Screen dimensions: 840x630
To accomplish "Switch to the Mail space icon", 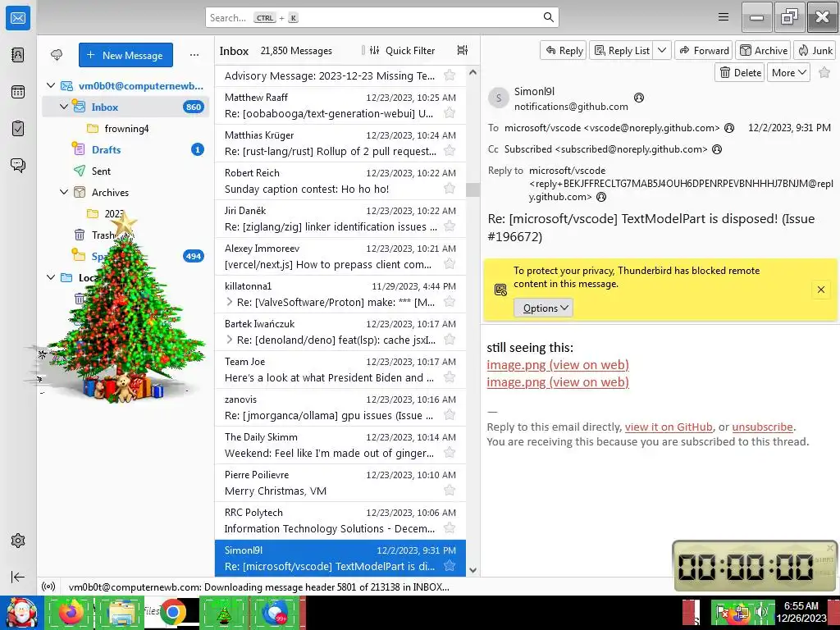I will pyautogui.click(x=18, y=18).
